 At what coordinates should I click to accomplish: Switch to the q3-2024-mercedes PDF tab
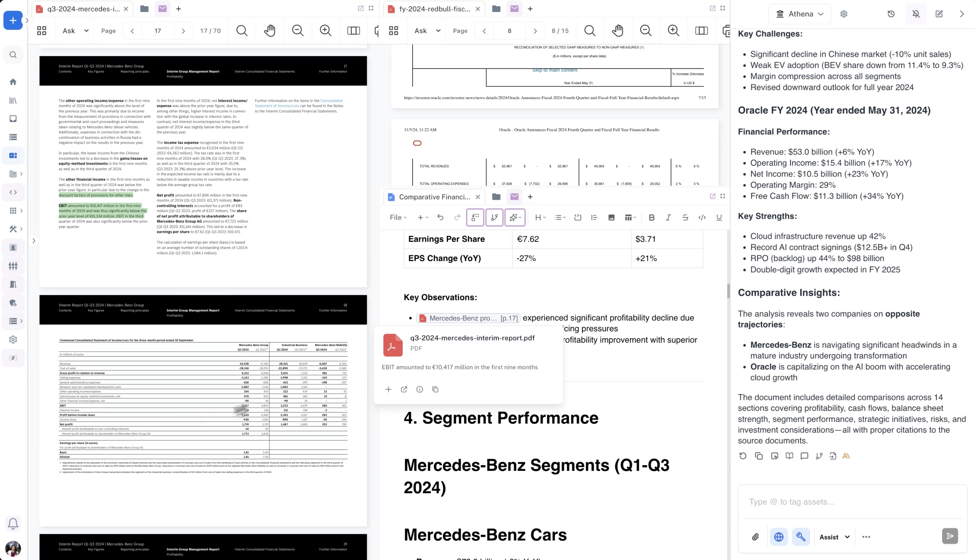[83, 9]
